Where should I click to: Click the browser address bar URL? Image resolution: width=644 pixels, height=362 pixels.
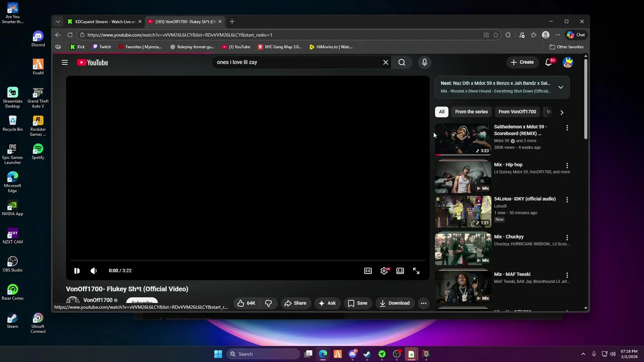point(180,35)
